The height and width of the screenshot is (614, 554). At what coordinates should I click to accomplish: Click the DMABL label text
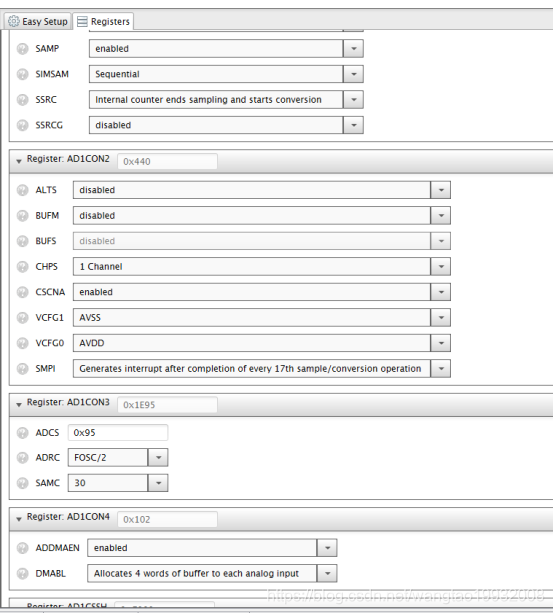(51, 573)
